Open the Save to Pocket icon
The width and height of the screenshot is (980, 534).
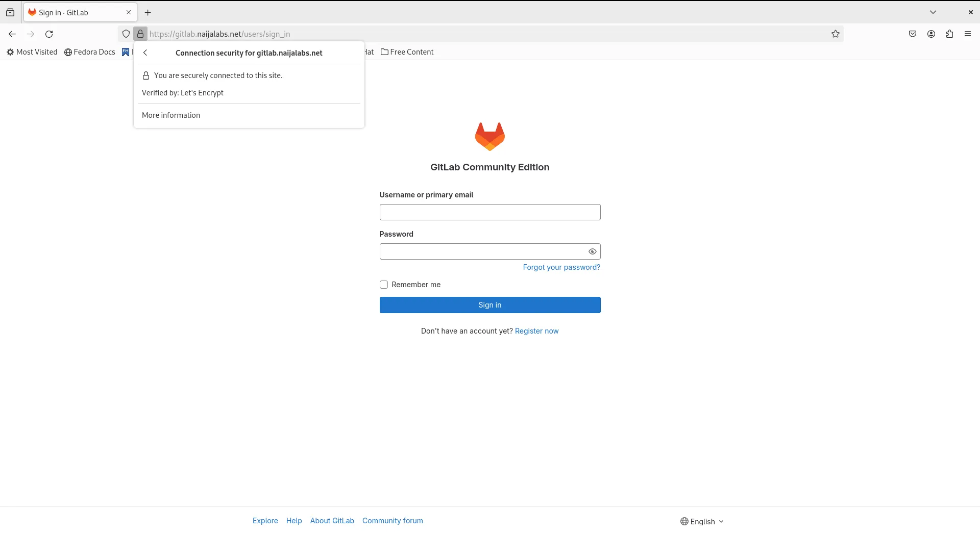[913, 34]
